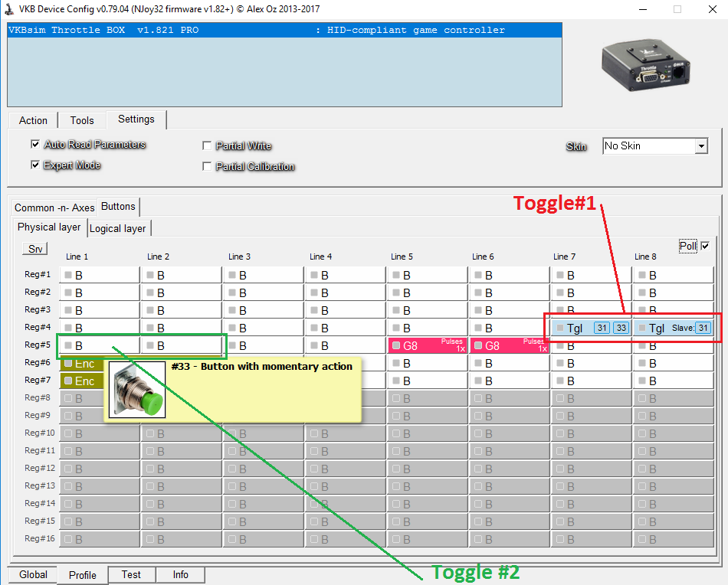Click value 33 in Line 7 Tgl cell
728x585 pixels.
621,328
